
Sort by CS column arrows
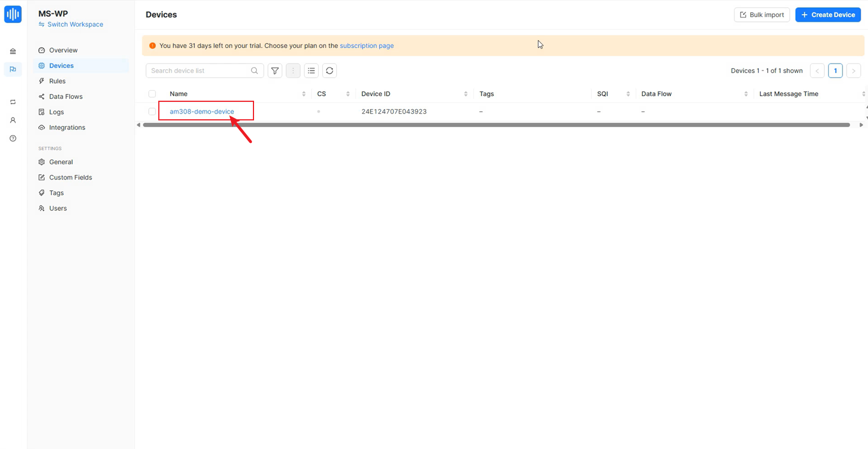coord(348,94)
